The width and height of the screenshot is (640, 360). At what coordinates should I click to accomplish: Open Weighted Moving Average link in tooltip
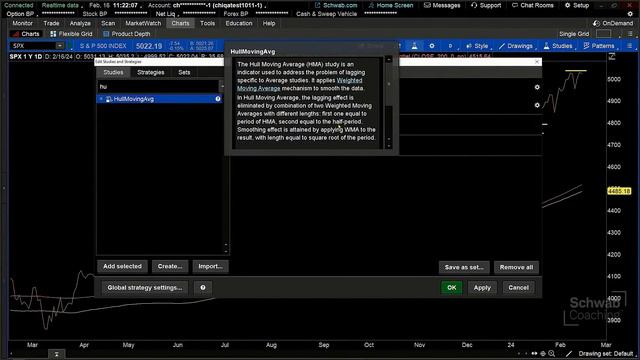point(299,84)
